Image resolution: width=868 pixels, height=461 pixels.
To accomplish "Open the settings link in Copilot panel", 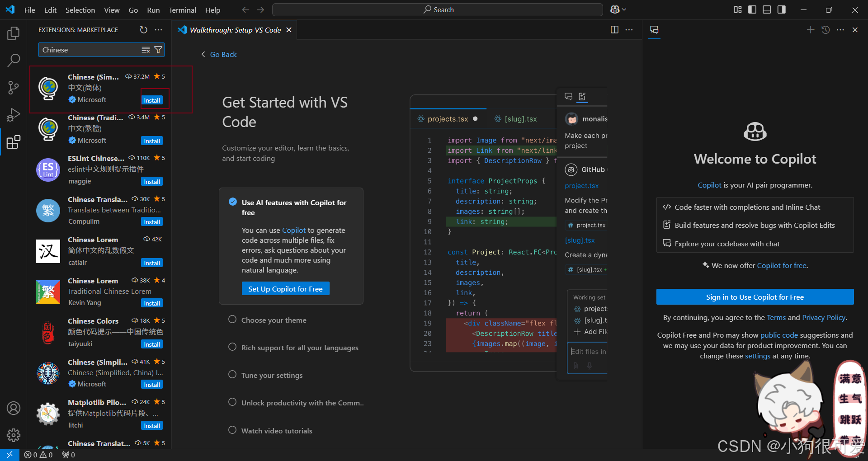I will (x=758, y=356).
